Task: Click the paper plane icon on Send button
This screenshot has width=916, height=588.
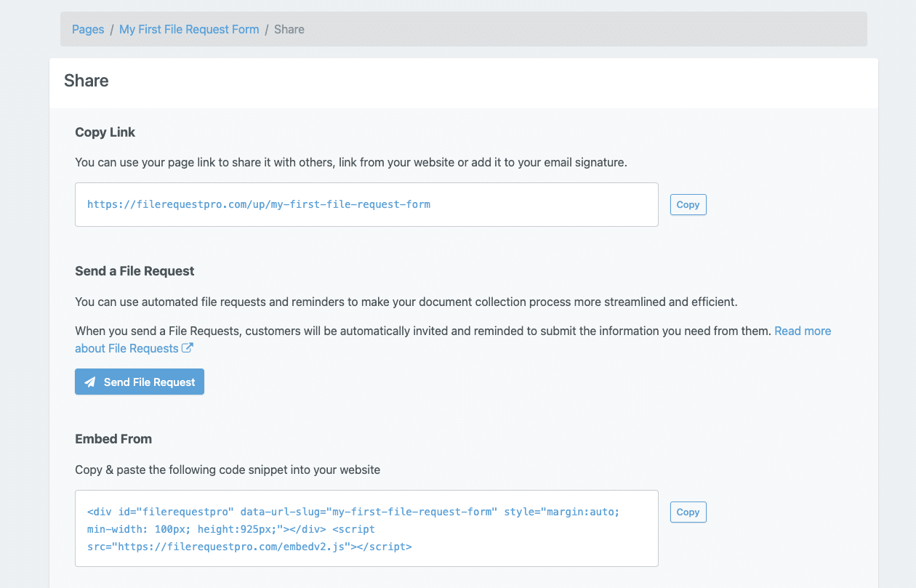Action: pos(90,382)
